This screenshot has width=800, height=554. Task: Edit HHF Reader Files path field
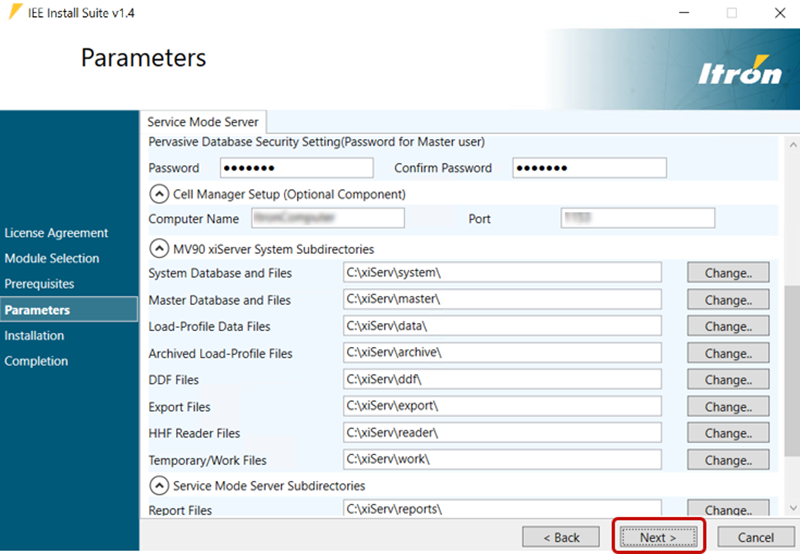coord(502,433)
